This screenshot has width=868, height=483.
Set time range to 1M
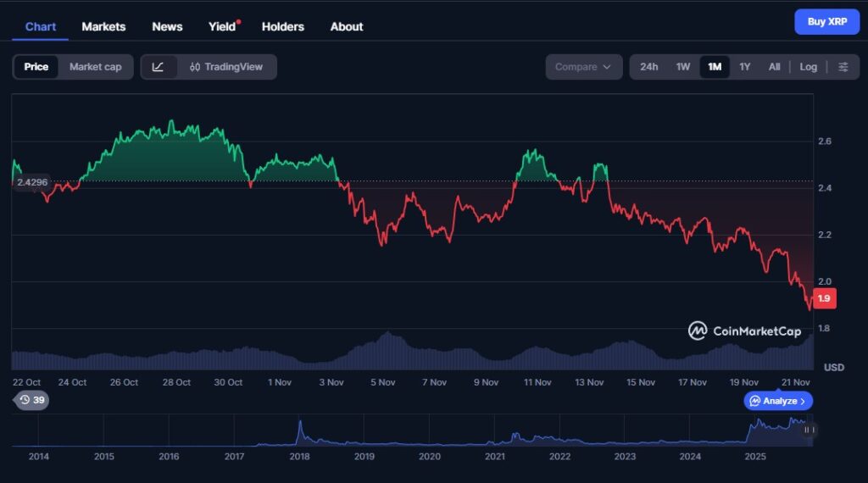(x=715, y=67)
